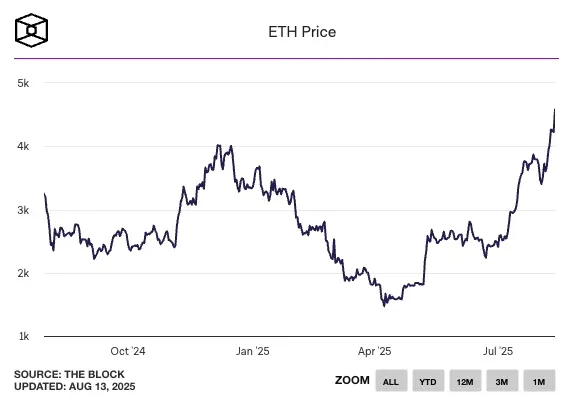Image resolution: width=570 pixels, height=397 pixels.
Task: Click the 1k y-axis label
Action: pyautogui.click(x=24, y=336)
